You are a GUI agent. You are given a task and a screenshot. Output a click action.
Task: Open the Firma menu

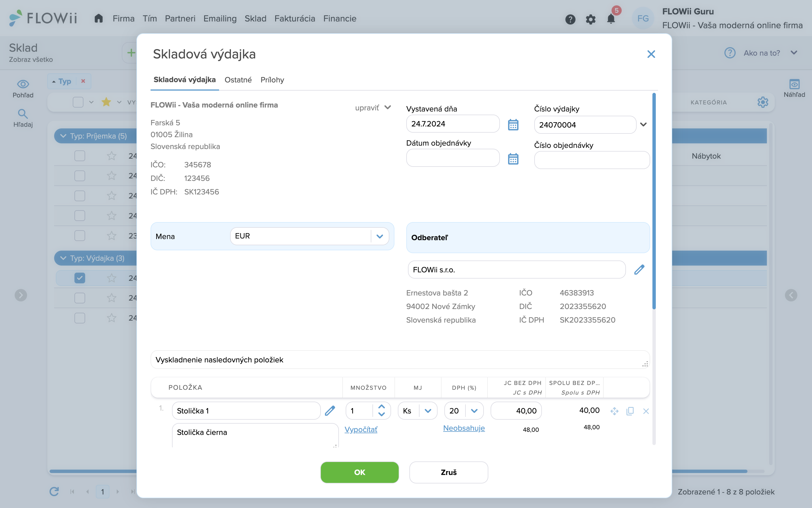point(123,18)
